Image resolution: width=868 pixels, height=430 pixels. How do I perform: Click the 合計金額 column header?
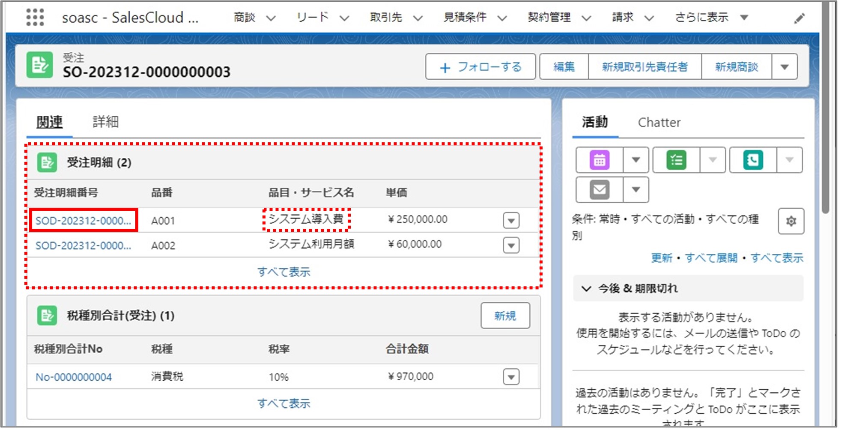click(407, 349)
